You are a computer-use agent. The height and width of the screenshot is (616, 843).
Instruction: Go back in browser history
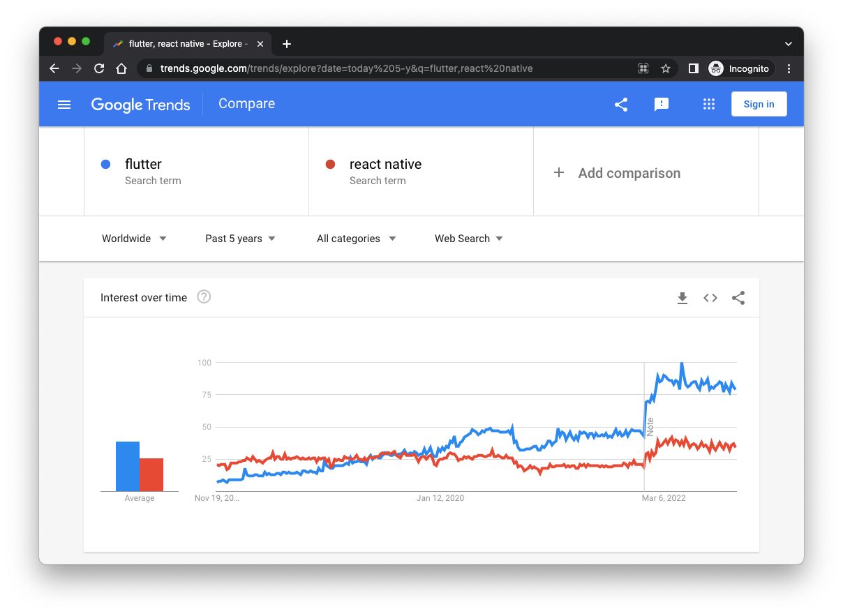coord(54,68)
